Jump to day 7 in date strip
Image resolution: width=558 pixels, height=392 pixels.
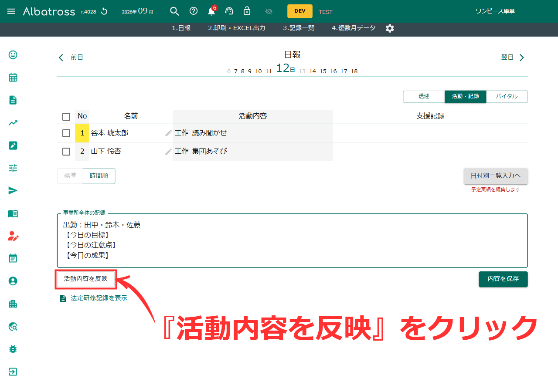(x=236, y=71)
